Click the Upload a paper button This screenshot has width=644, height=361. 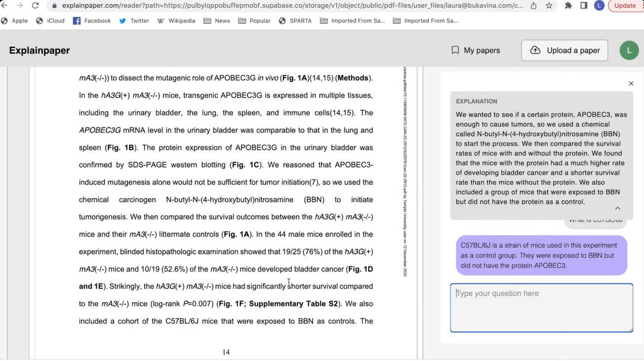(x=564, y=50)
